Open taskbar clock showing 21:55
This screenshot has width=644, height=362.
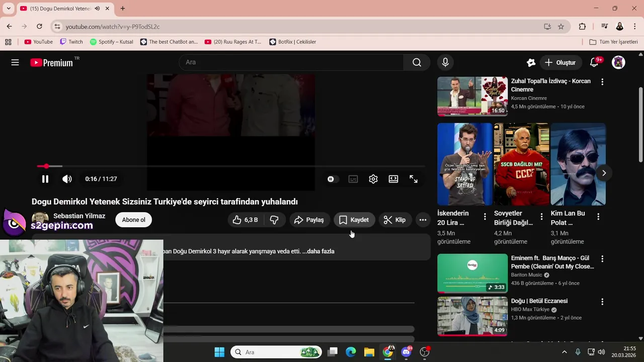(624, 351)
